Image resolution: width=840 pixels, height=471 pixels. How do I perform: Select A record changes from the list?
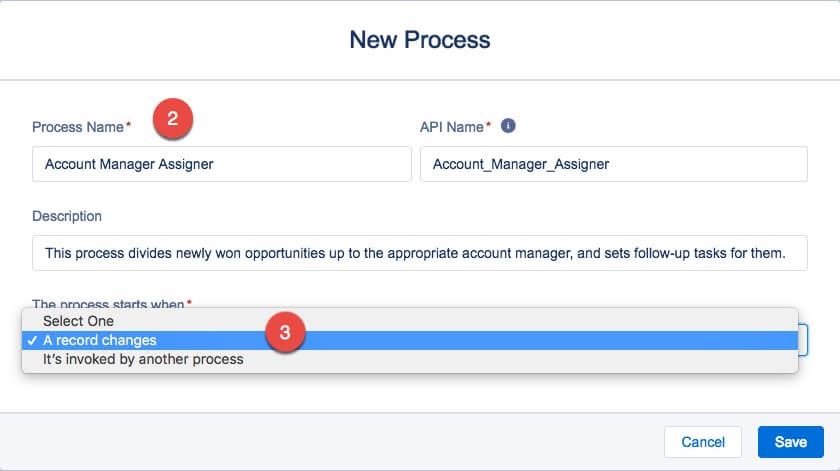(100, 341)
